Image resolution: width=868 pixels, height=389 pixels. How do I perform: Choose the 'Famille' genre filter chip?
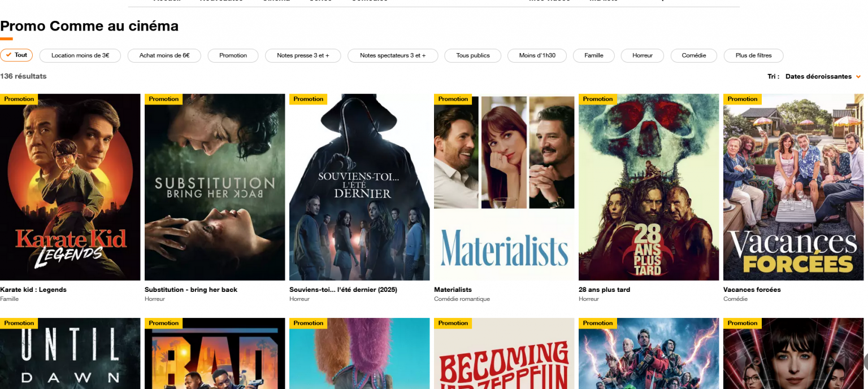coord(593,55)
